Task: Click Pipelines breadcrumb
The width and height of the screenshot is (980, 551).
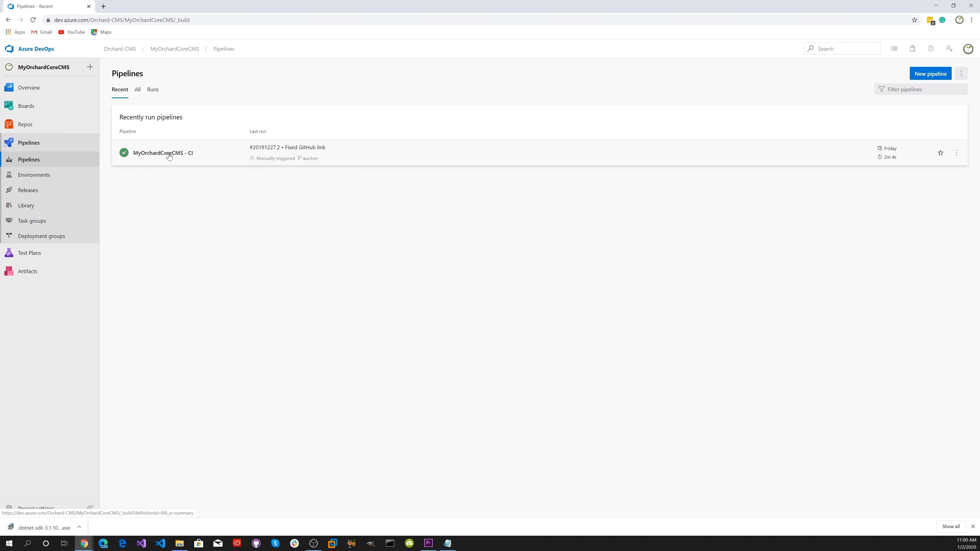Action: [x=224, y=49]
